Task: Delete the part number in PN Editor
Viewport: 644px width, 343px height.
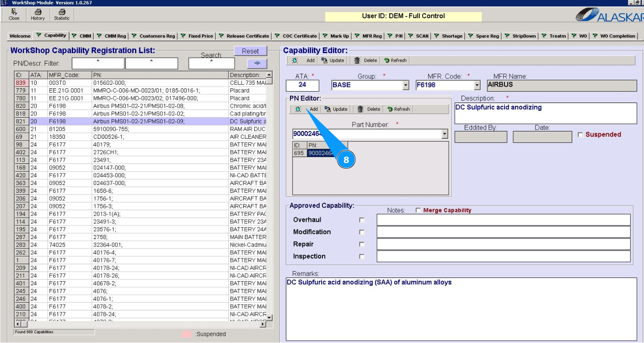Action: click(x=369, y=109)
